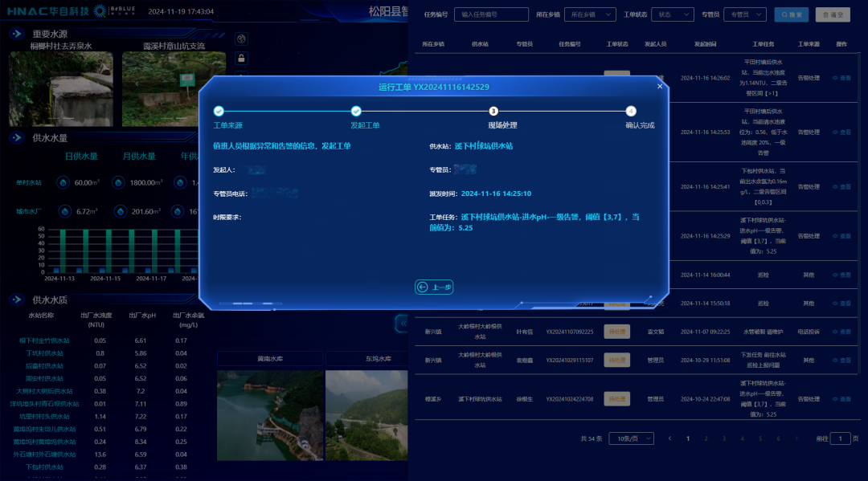Go to page 2 in pagination
868x481 pixels.
point(706,438)
